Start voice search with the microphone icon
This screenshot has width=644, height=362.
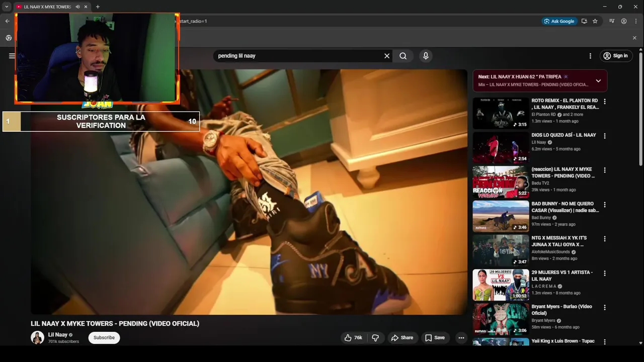[x=426, y=56]
